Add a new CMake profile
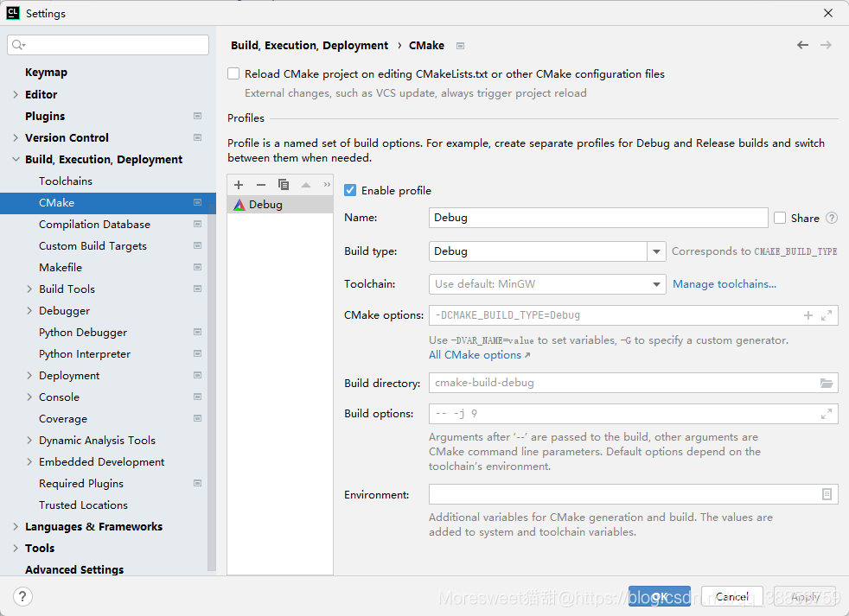 (239, 185)
